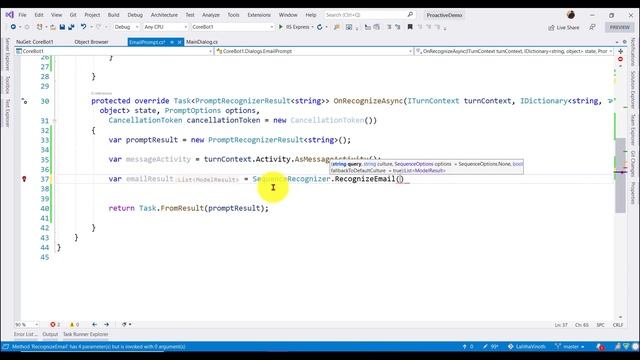The image size is (640, 360).
Task: Open the CoreBot1.Dialogs.EmailPrompt type dropdown
Action: point(313,51)
